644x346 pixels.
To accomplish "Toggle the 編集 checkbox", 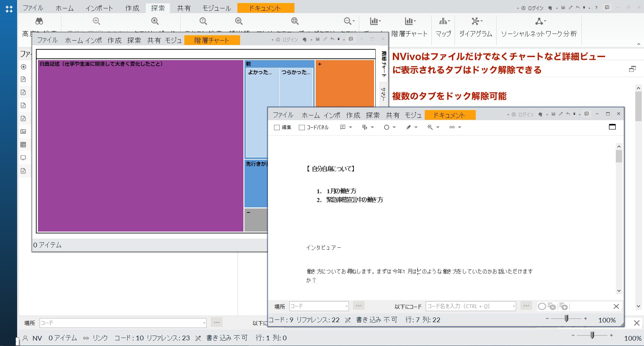I will [277, 128].
